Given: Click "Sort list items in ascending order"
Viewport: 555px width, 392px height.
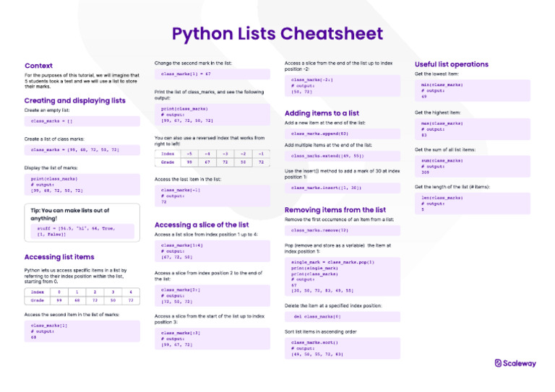Looking at the screenshot, I should (x=320, y=332).
